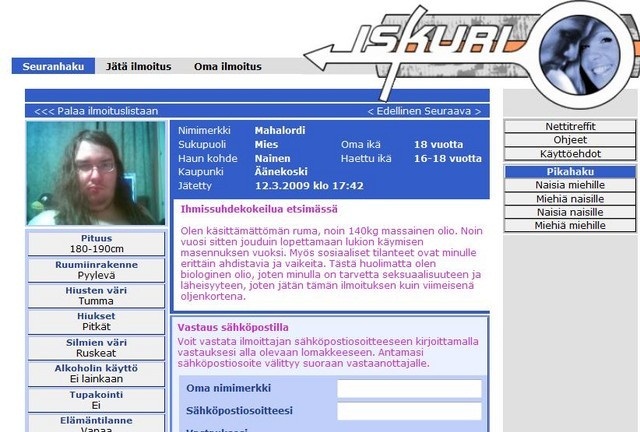Select the Pituus 180-190cm box

coord(96,244)
